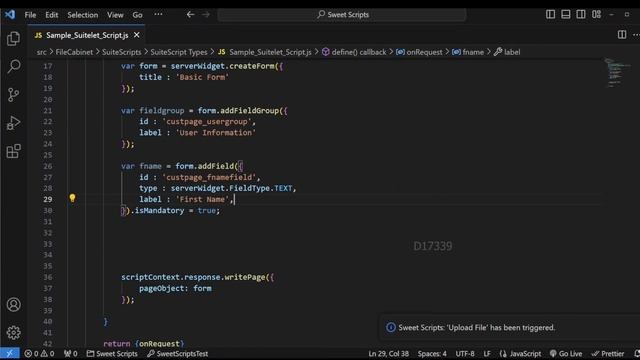Click Sweet Scripts folder in status bar
The image size is (640, 360).
pyautogui.click(x=112, y=353)
